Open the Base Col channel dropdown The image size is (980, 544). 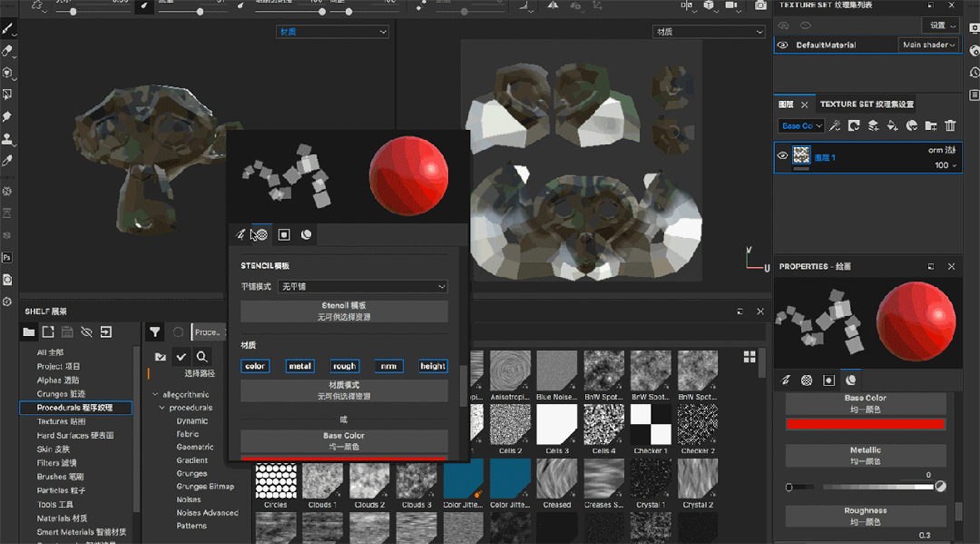pyautogui.click(x=801, y=125)
